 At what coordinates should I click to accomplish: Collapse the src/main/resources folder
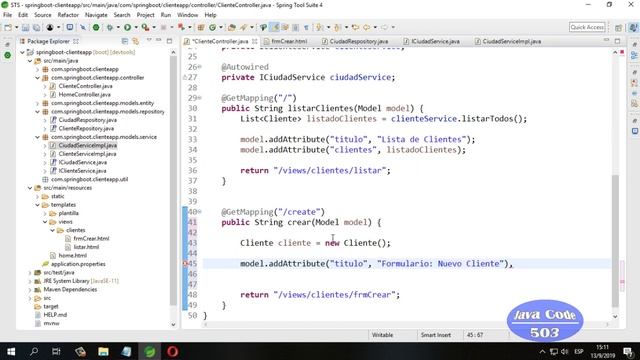(x=30, y=188)
